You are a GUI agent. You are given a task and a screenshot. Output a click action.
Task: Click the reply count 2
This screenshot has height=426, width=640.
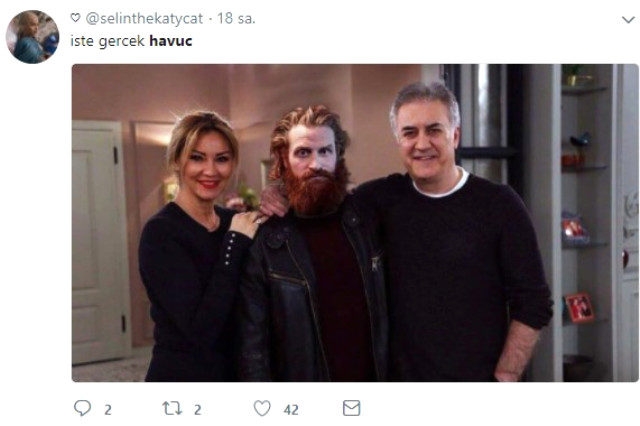click(x=108, y=409)
